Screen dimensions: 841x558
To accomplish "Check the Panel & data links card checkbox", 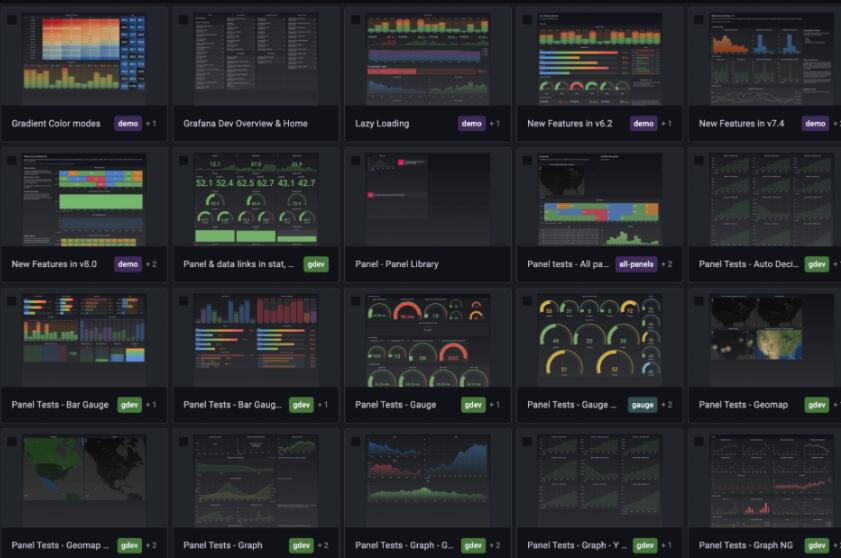I will coord(183,160).
